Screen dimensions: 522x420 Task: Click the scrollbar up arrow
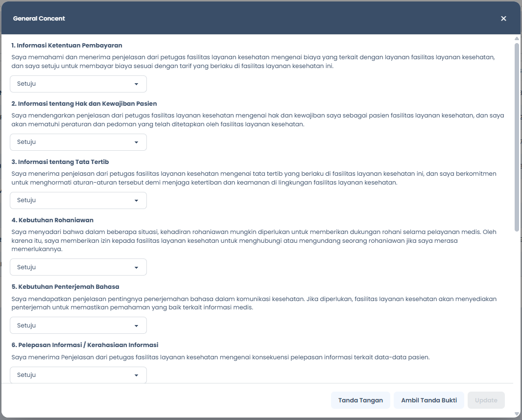pos(517,39)
